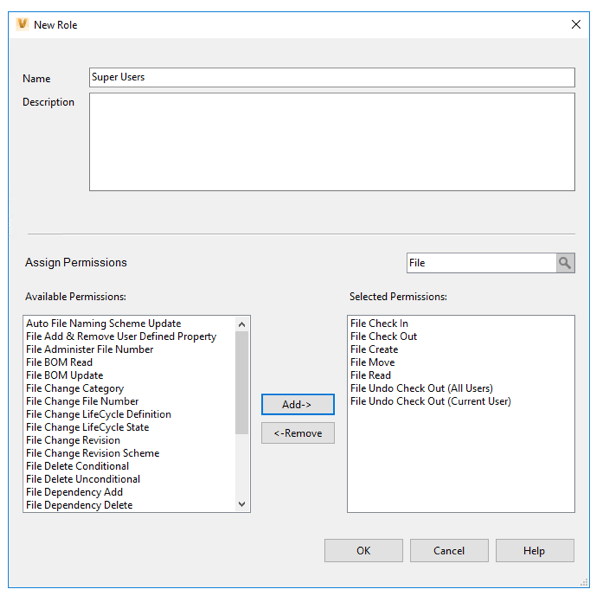Select File Check Out in Selected Permissions
The width and height of the screenshot is (595, 595).
[x=383, y=336]
